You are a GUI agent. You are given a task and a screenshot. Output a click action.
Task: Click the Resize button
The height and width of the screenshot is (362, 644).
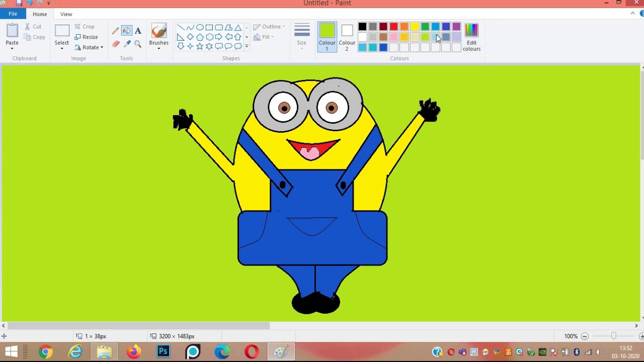(x=86, y=37)
